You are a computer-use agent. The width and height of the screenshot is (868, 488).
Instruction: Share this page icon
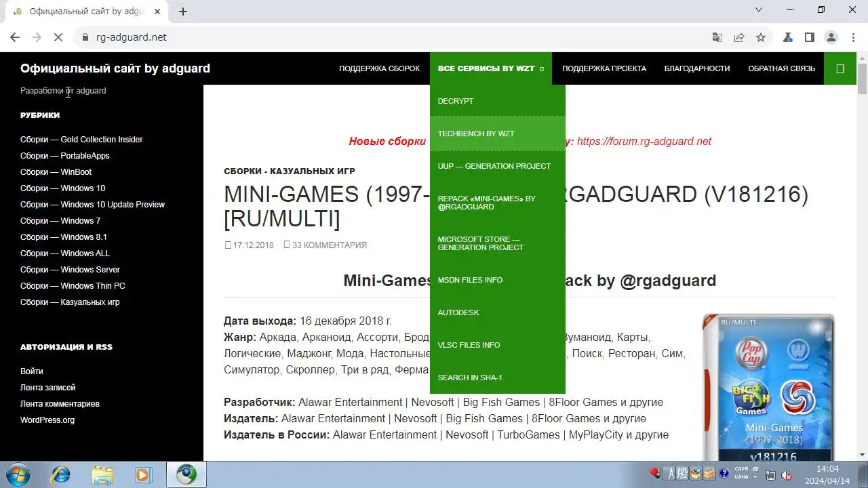(739, 37)
